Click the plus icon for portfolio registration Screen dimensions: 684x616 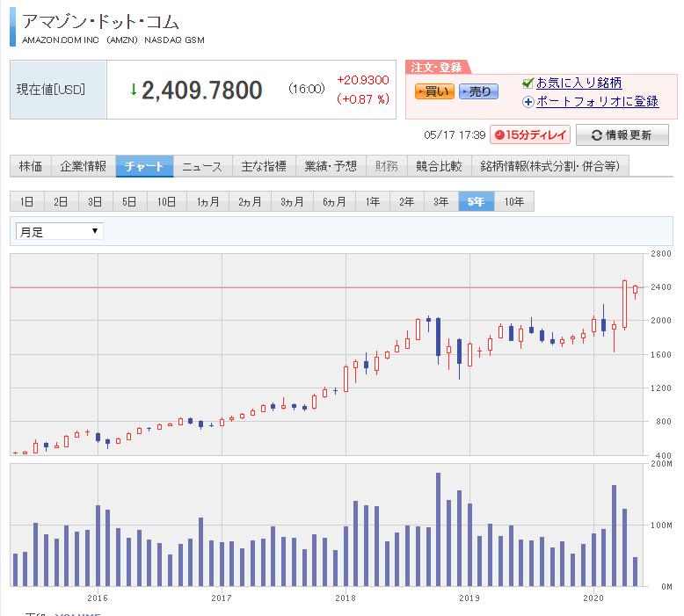click(x=528, y=102)
